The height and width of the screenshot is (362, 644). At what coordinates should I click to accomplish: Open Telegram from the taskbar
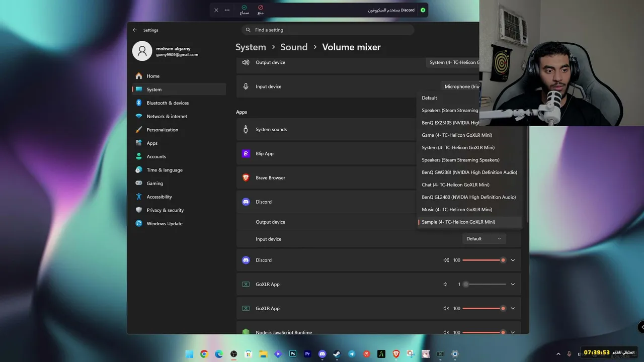pos(352,354)
